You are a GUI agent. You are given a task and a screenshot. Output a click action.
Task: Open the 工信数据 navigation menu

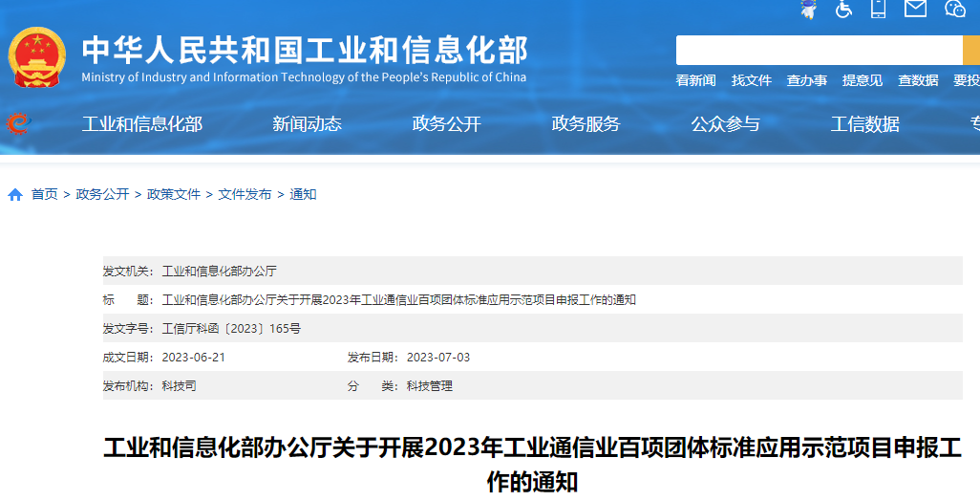click(864, 124)
